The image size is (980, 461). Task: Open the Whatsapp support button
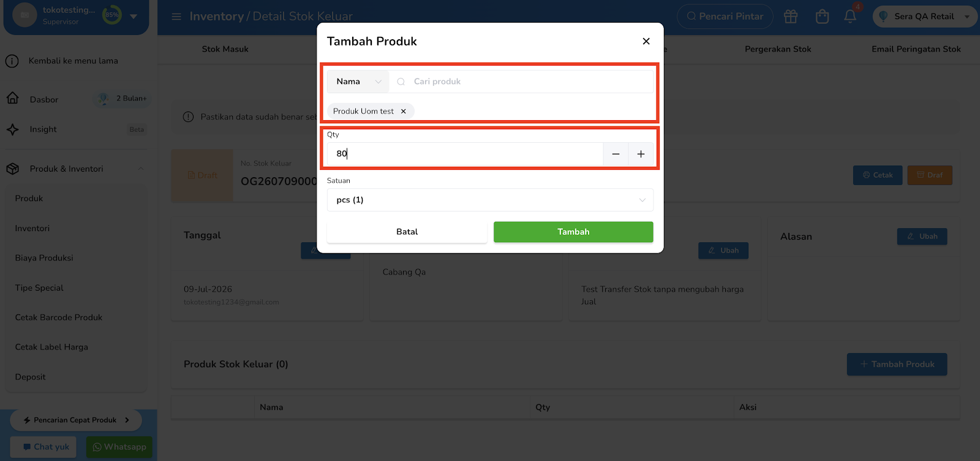tap(119, 447)
